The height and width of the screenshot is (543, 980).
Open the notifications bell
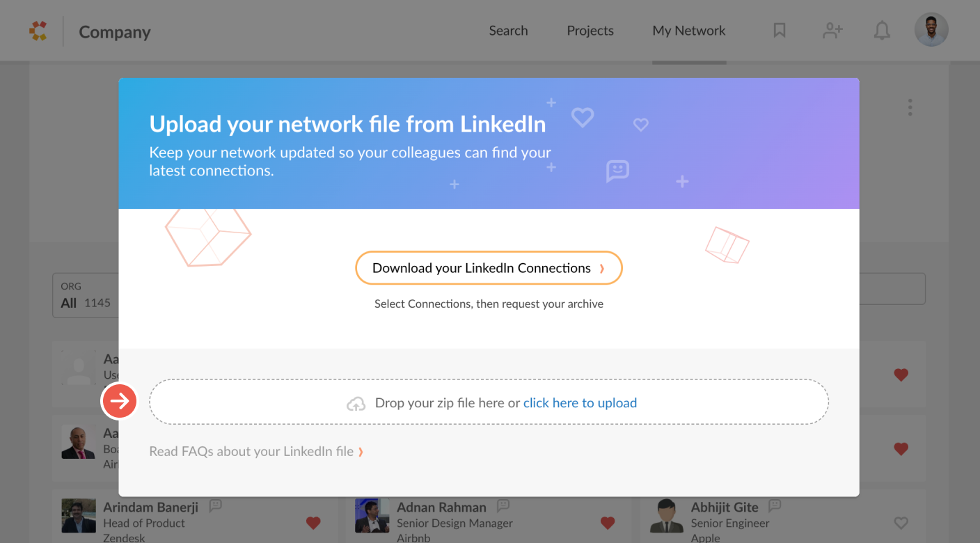point(882,31)
